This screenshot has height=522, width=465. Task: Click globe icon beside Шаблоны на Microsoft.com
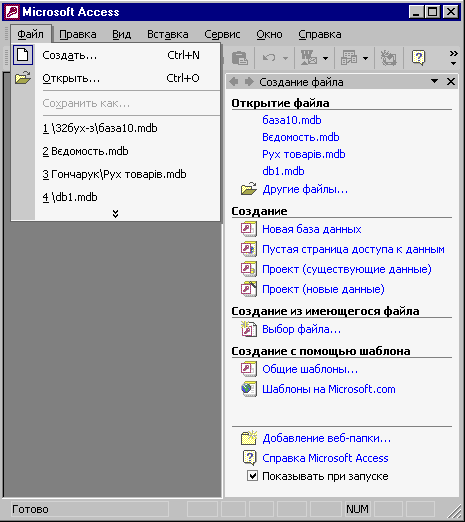pos(249,389)
